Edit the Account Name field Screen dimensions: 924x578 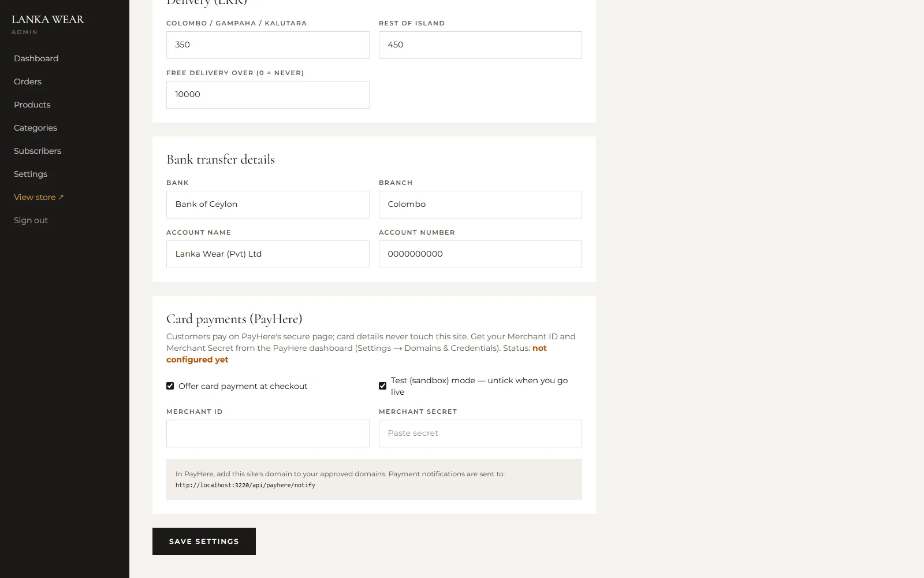pyautogui.click(x=268, y=254)
